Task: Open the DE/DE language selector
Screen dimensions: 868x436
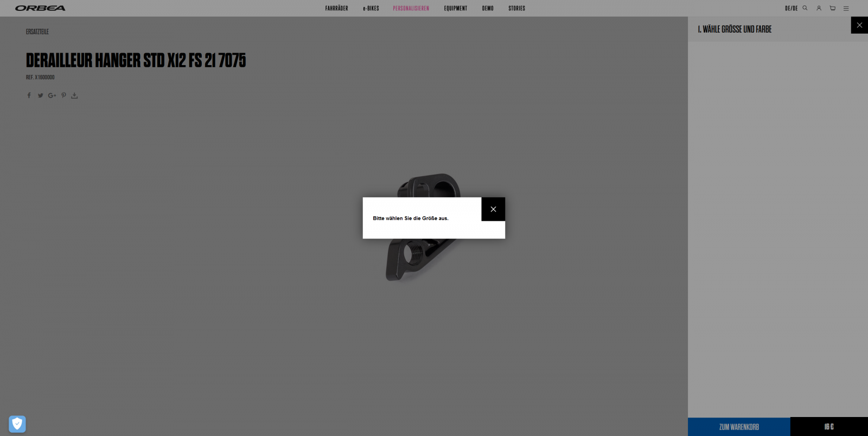Action: (791, 8)
